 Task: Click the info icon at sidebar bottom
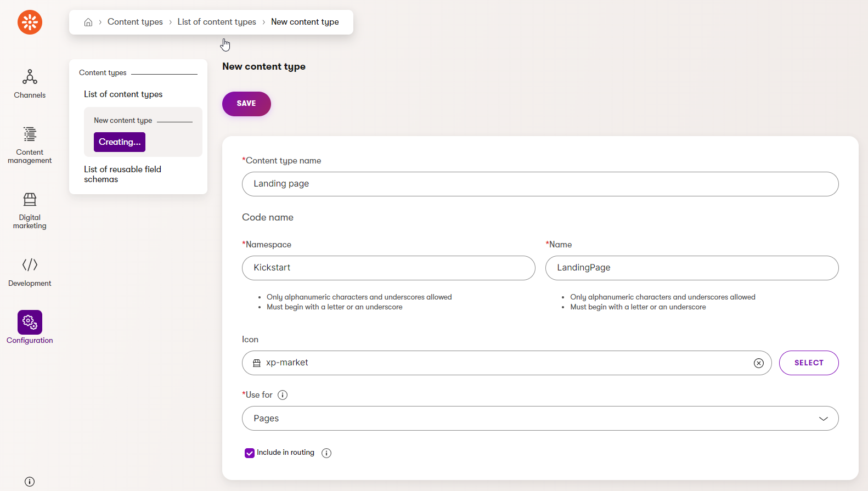30,482
